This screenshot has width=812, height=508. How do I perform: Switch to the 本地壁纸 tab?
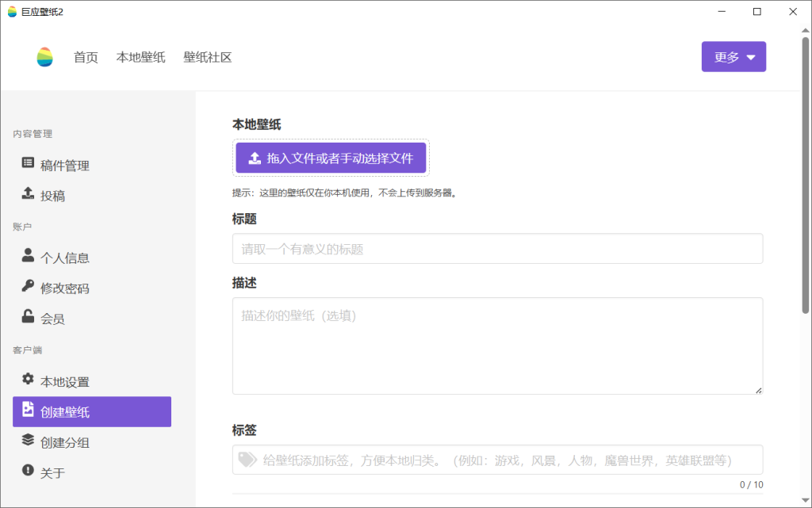pos(140,57)
